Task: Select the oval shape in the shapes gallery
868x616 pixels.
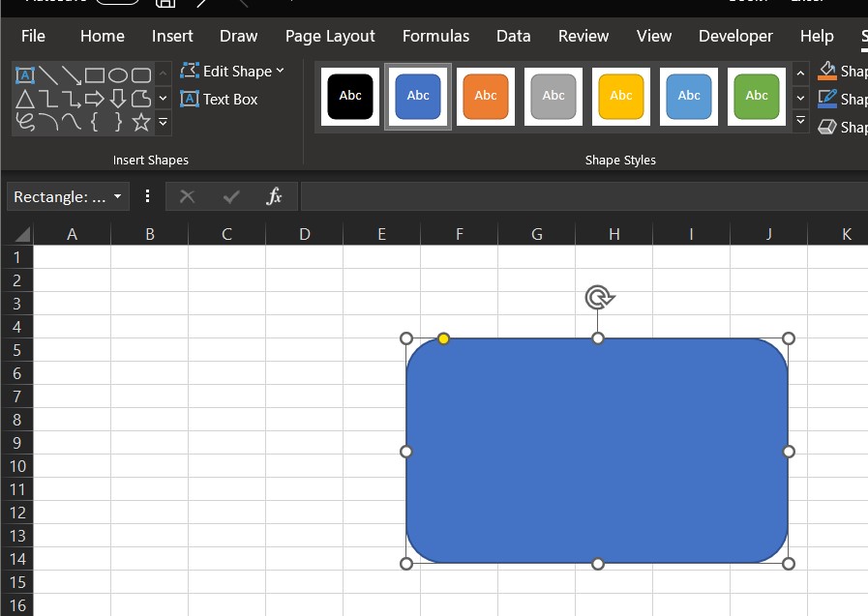Action: (117, 74)
